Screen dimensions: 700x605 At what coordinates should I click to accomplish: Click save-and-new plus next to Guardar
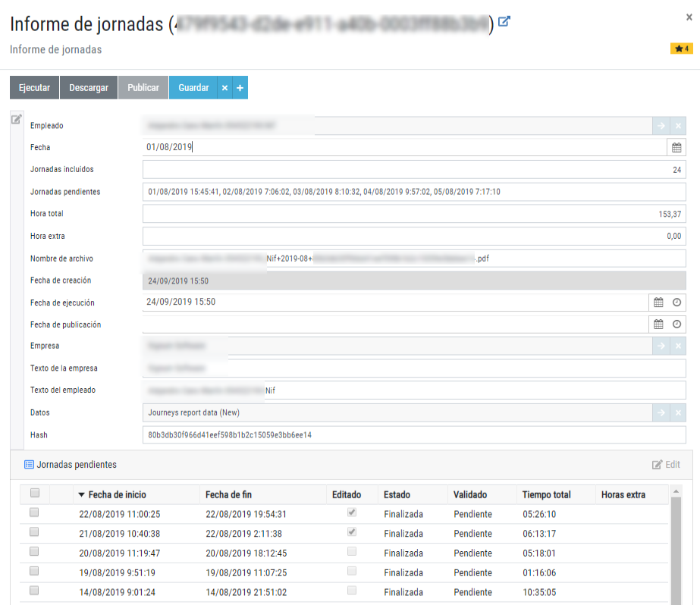click(x=240, y=88)
